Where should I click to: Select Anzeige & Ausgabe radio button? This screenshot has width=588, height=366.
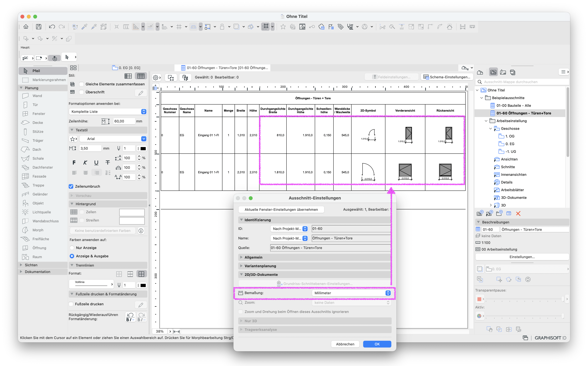coord(72,256)
